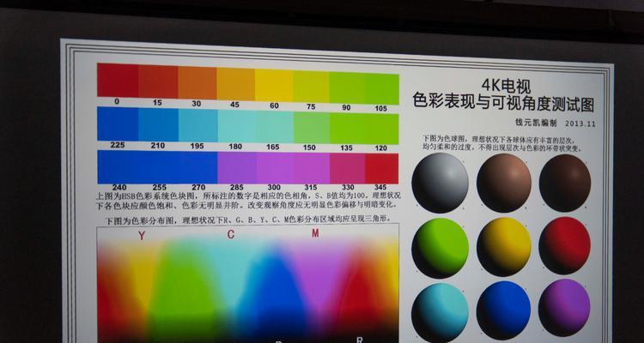Choose the purple sphere
This screenshot has height=343, width=644.
(x=564, y=308)
